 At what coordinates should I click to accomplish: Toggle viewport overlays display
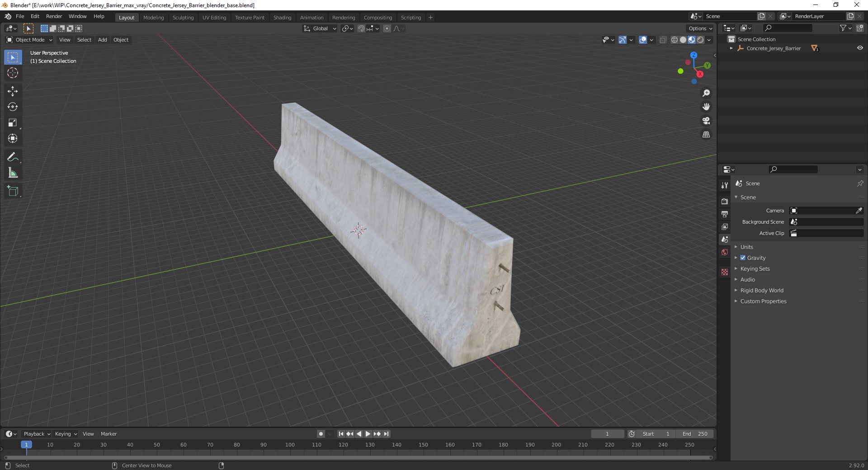point(643,40)
